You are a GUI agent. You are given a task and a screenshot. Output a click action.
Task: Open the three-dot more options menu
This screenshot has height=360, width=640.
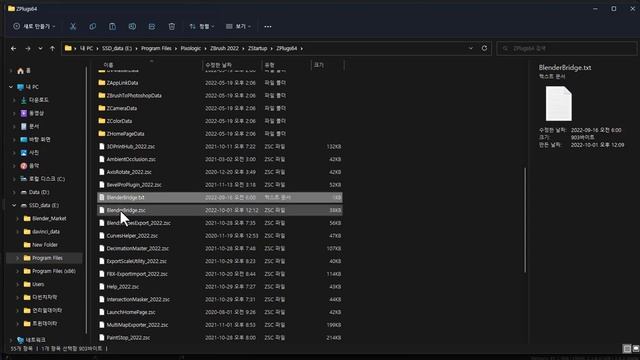point(268,27)
